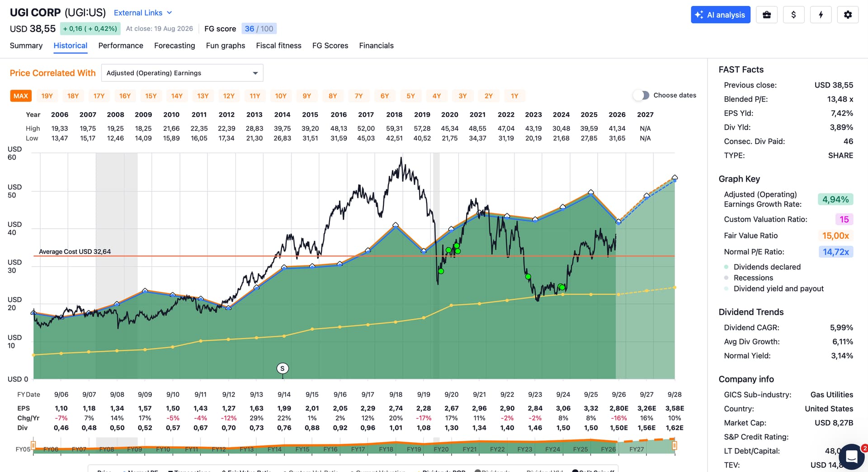
Task: Click the lightning bolt icon
Action: coord(821,14)
